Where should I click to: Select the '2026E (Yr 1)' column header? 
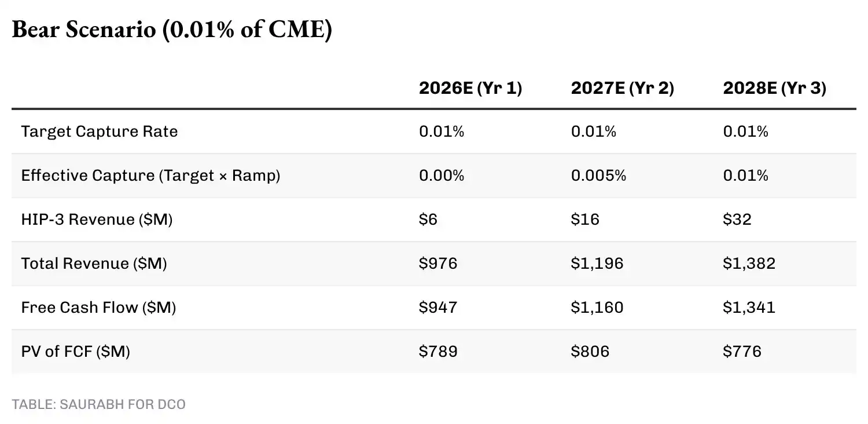[x=470, y=88]
